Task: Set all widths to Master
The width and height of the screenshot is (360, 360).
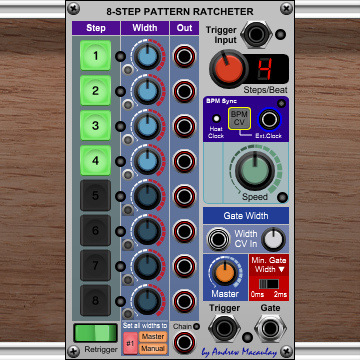Action: click(x=153, y=337)
